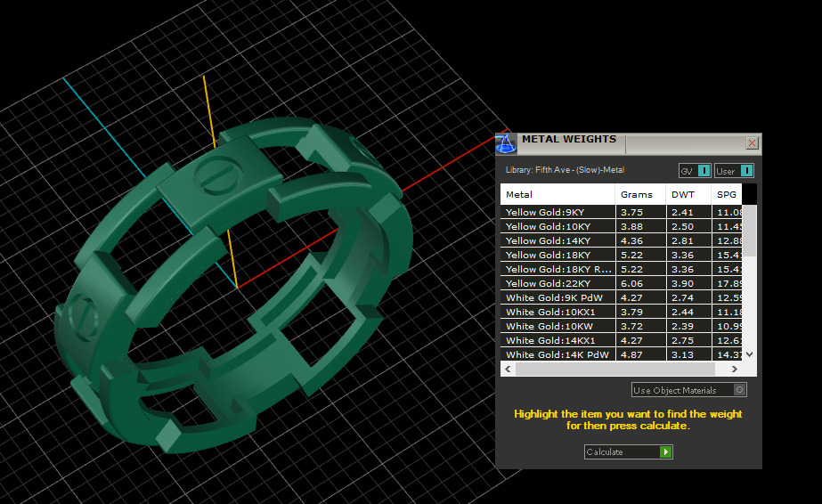Viewport: 822px width, 504px height.
Task: Select the White Gold:14K PdW row
Action: tap(622, 354)
